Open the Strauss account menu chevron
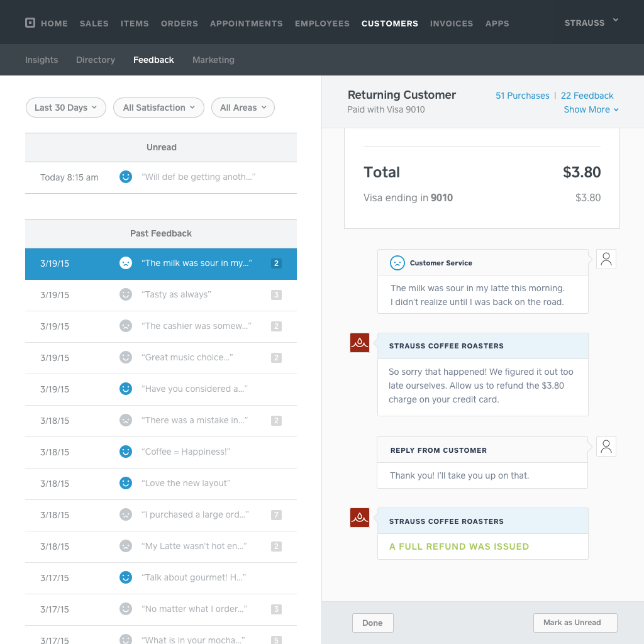 pos(615,19)
